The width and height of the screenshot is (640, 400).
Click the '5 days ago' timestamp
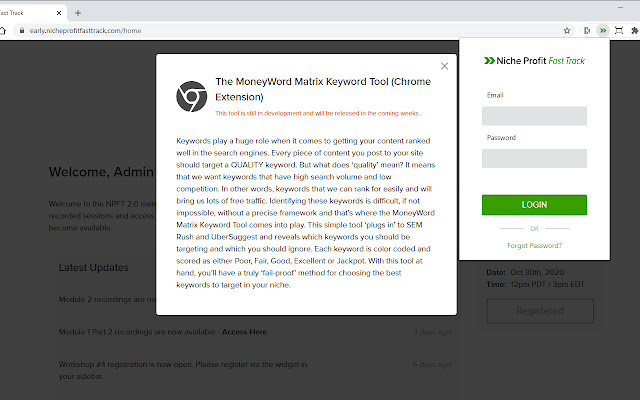(x=432, y=364)
